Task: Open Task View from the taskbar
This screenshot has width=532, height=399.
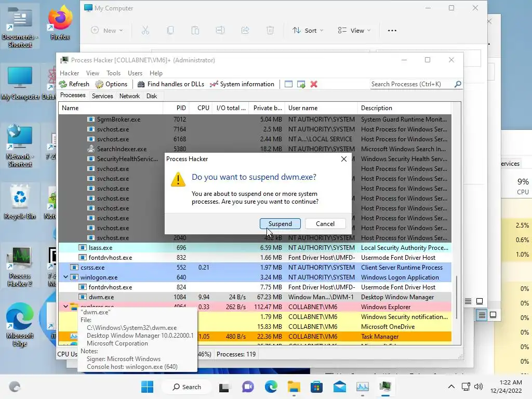Action: (224, 387)
